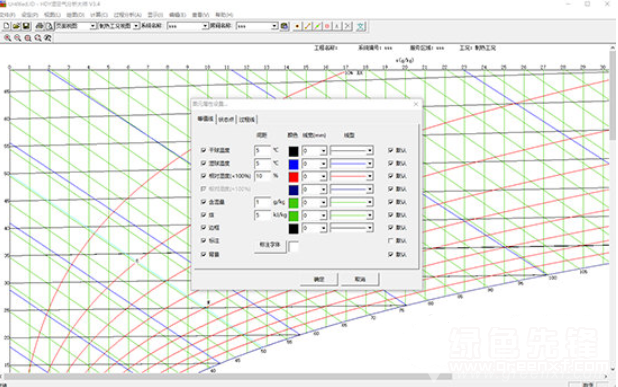Click the teal icon at toolbar end
Viewport: 618px width, 387px height.
point(360,26)
